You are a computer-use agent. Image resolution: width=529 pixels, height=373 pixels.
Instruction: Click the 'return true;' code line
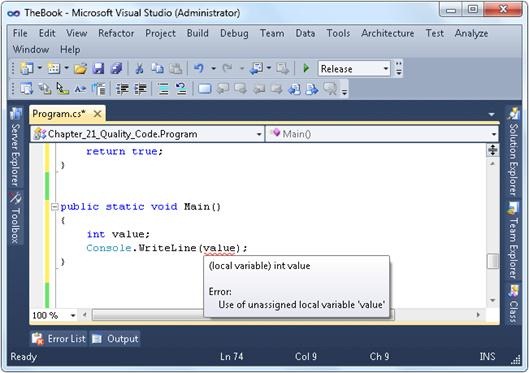[124, 151]
